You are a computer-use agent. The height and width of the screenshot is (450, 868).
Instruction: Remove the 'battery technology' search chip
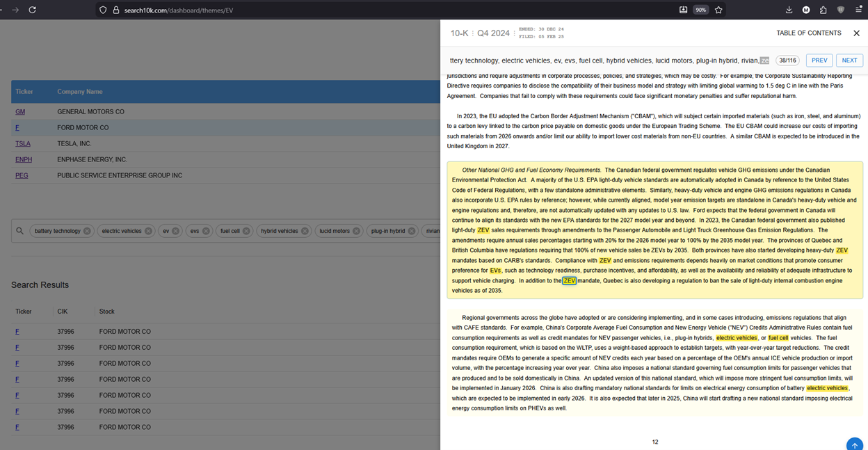click(87, 231)
